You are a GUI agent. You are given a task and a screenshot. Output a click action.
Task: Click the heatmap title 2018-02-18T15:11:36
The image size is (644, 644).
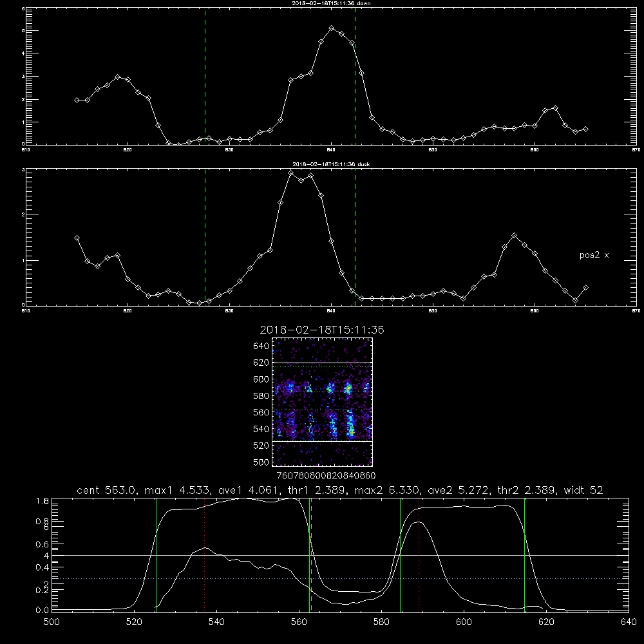pyautogui.click(x=322, y=330)
